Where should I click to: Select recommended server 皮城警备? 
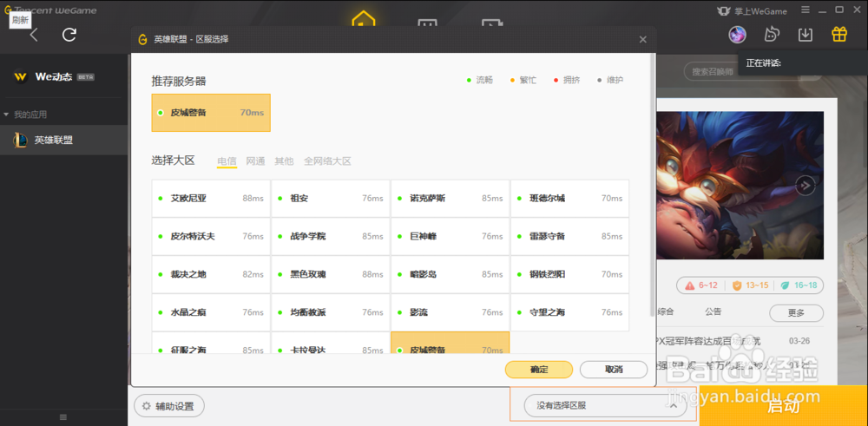211,113
